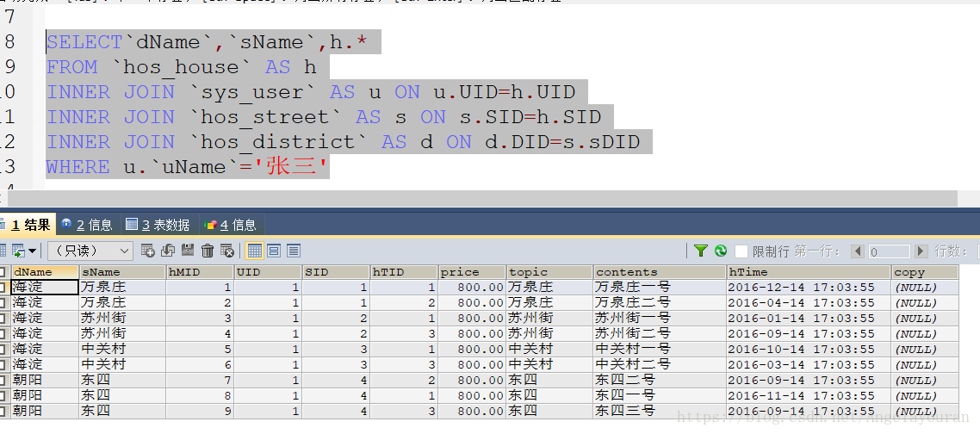Select the contents cell 万泉庄二号
This screenshot has width=980, height=434.
coord(660,302)
